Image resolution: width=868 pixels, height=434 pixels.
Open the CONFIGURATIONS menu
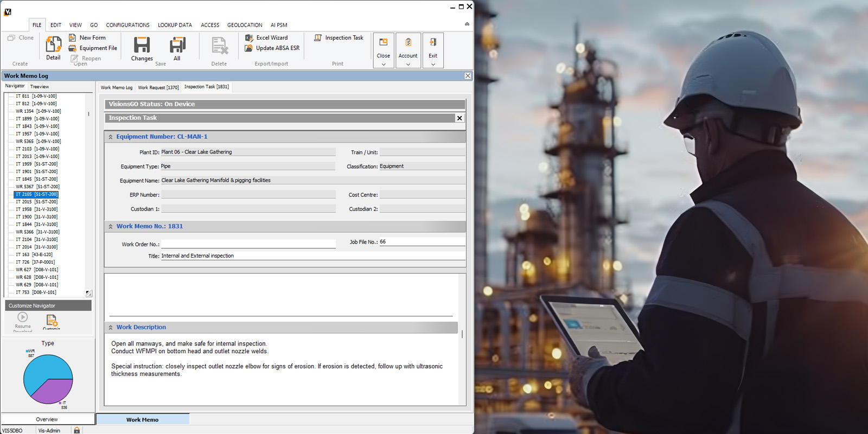(x=127, y=25)
